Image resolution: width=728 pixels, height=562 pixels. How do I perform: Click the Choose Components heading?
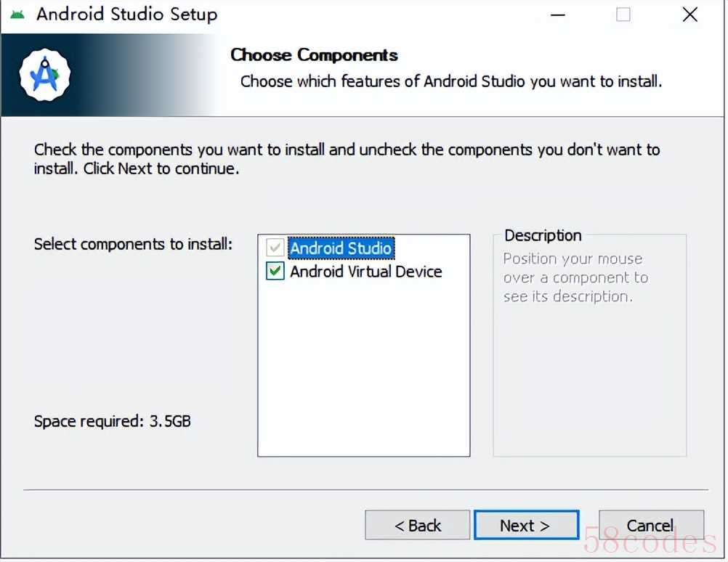[315, 54]
